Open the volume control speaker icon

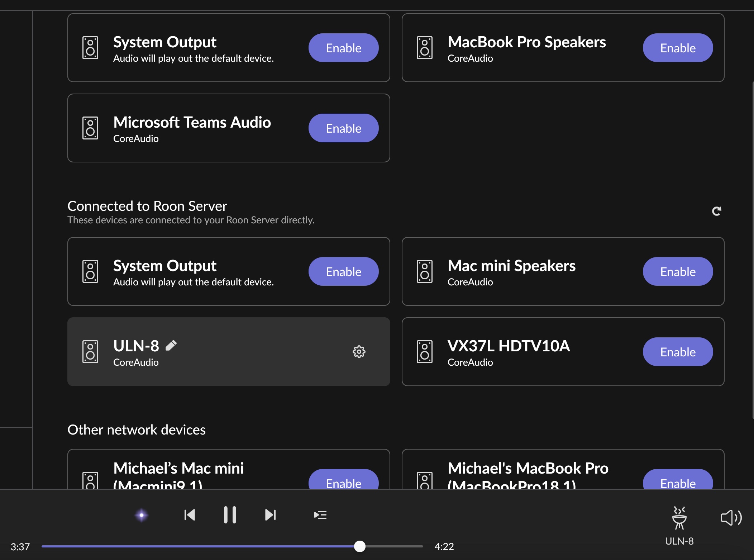point(731,517)
